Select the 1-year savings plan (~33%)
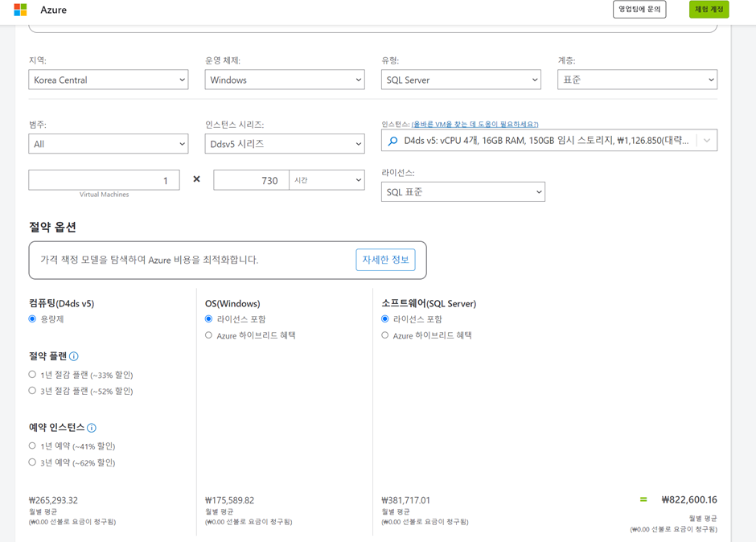This screenshot has height=542, width=756. coord(32,374)
